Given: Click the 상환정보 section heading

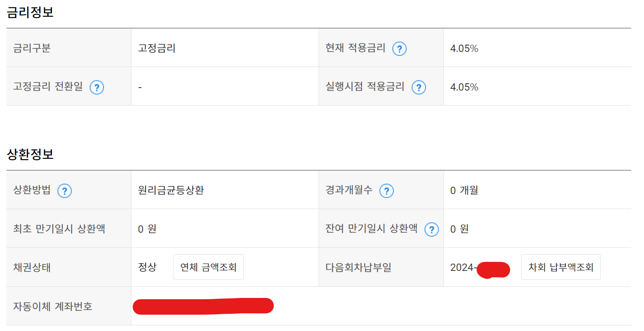Looking at the screenshot, I should tap(30, 154).
